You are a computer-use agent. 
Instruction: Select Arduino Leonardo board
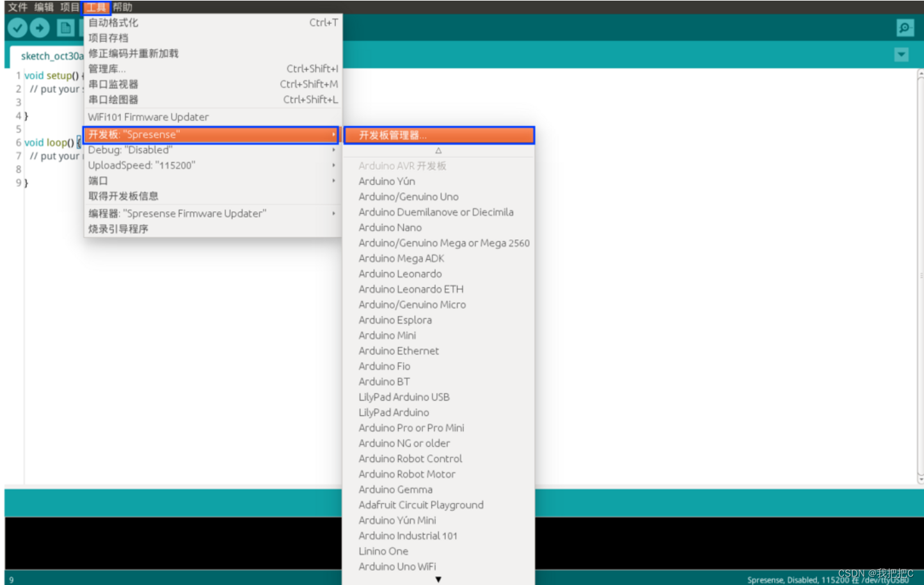tap(438, 273)
